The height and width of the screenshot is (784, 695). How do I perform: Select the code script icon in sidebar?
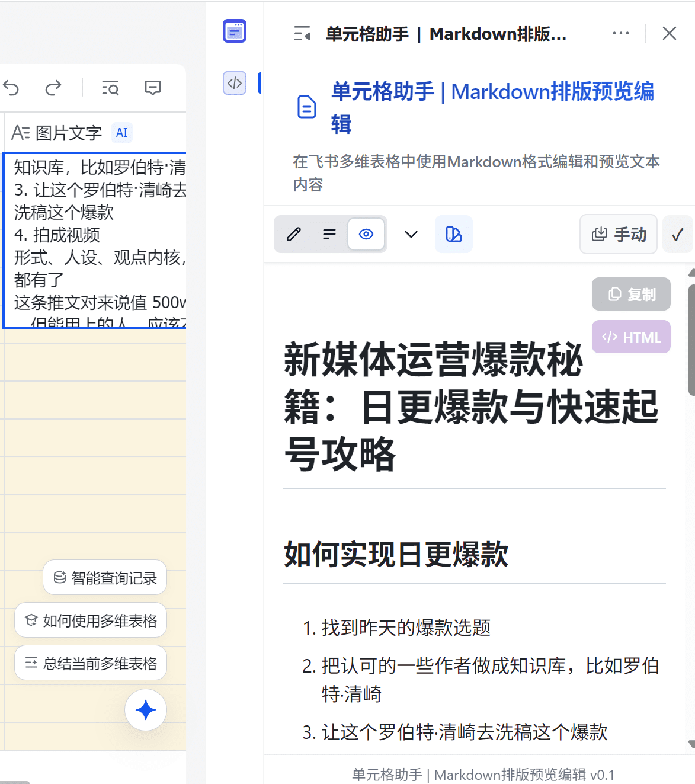pos(235,83)
